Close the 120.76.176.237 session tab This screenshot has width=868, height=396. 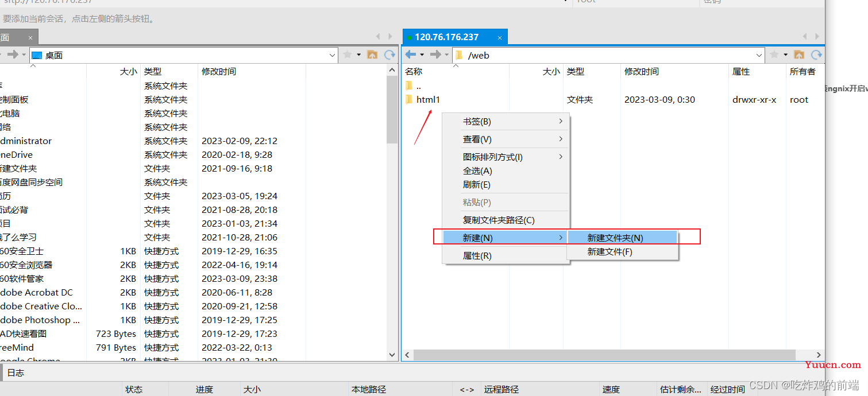tap(500, 37)
